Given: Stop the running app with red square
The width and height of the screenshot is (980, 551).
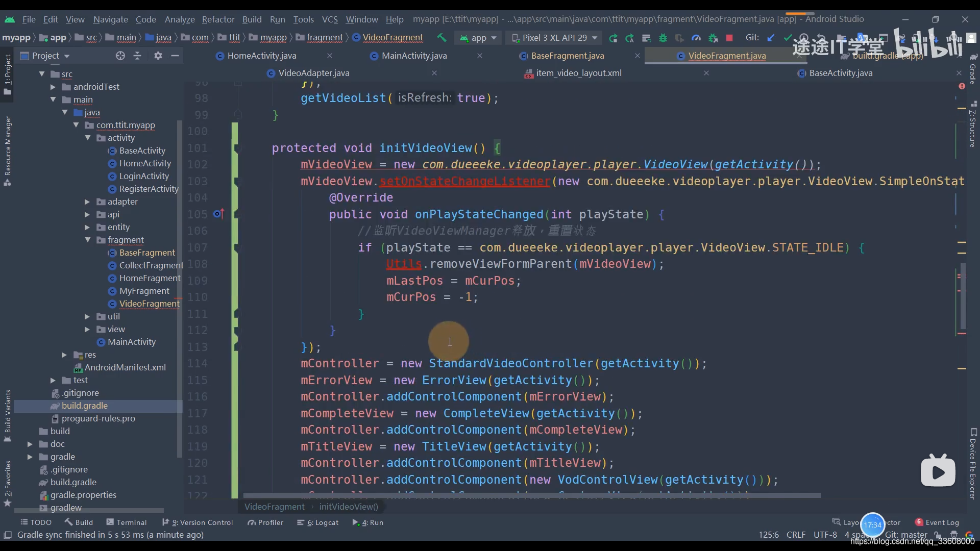Looking at the screenshot, I should [x=729, y=38].
